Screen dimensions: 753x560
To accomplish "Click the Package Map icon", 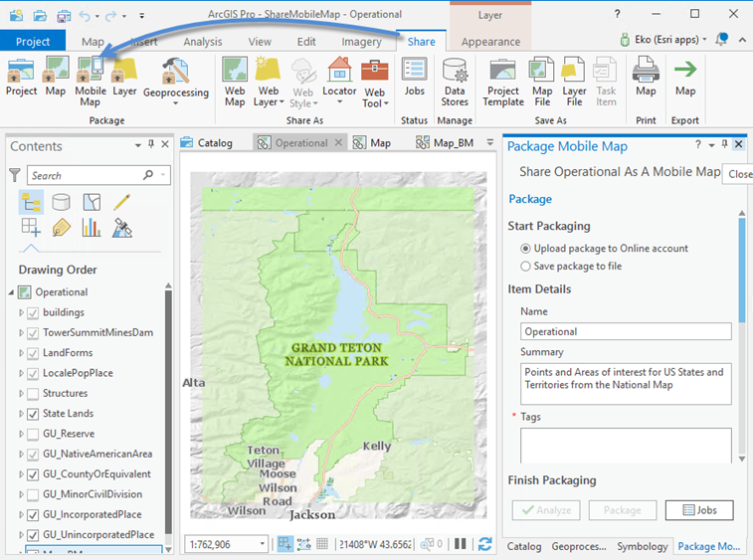I will (x=56, y=77).
